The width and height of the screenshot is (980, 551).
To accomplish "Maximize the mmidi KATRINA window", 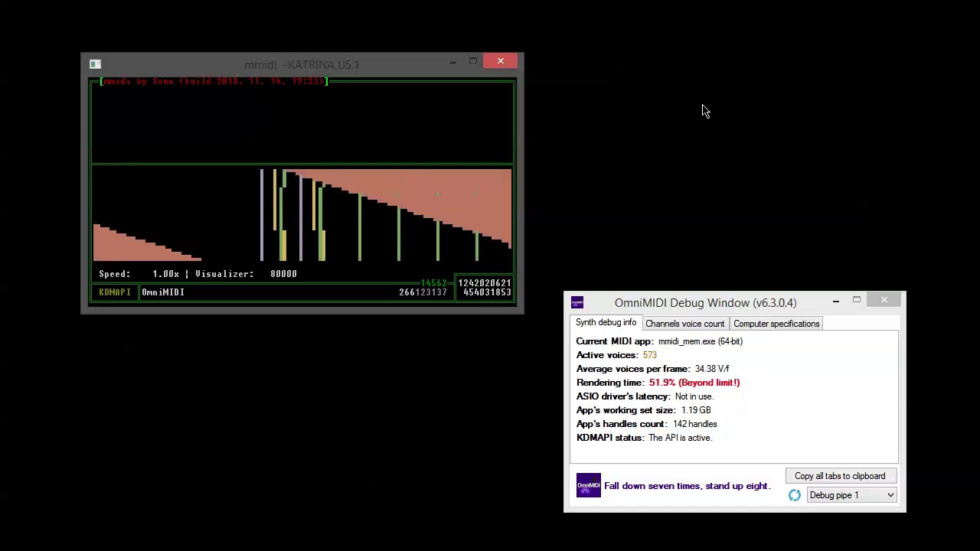I will point(473,62).
